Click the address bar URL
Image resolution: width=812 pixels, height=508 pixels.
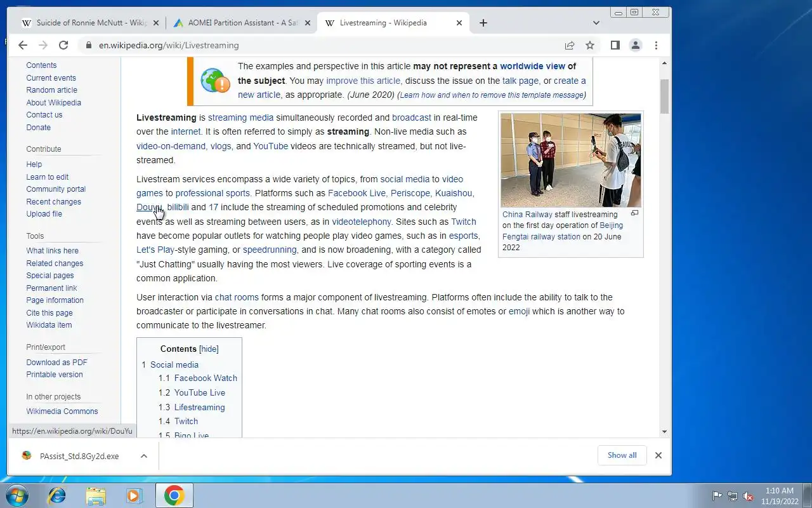[x=169, y=45]
